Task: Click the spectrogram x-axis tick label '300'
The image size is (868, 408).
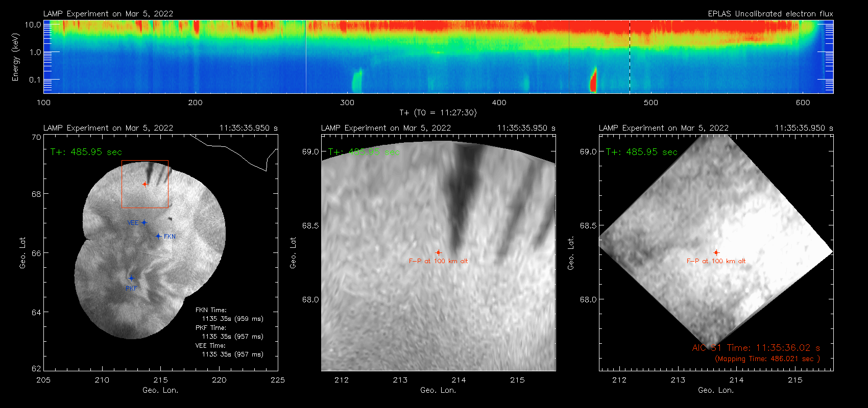Action: (347, 103)
